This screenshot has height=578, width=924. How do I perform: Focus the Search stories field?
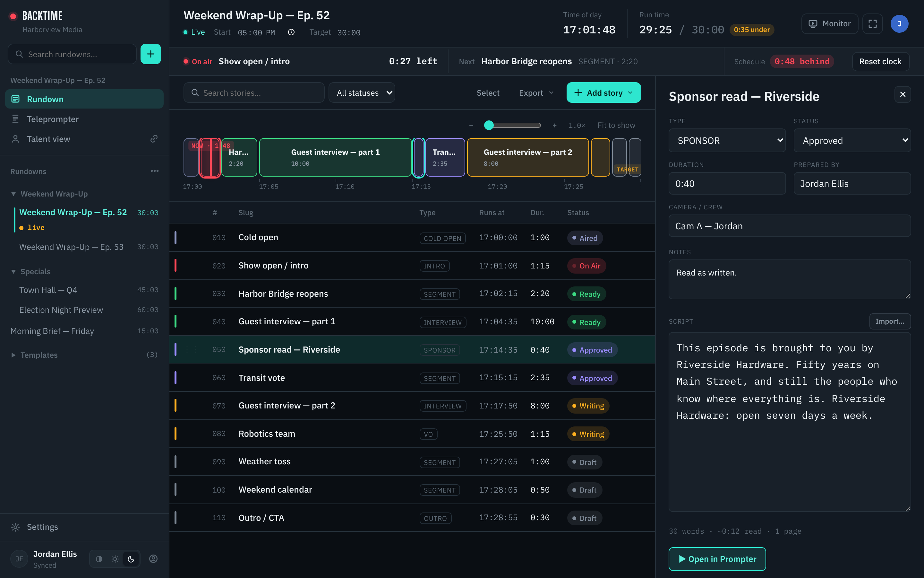point(254,92)
